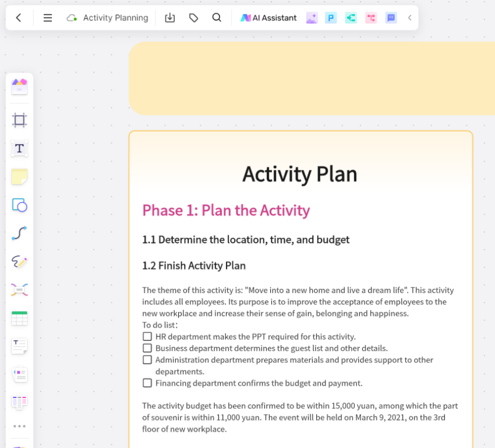Click the pink flowchart icon
The width and height of the screenshot is (495, 448).
coord(371,18)
